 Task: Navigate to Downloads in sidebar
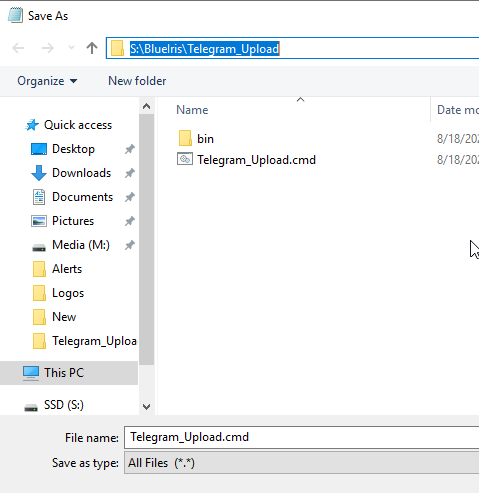coord(81,173)
